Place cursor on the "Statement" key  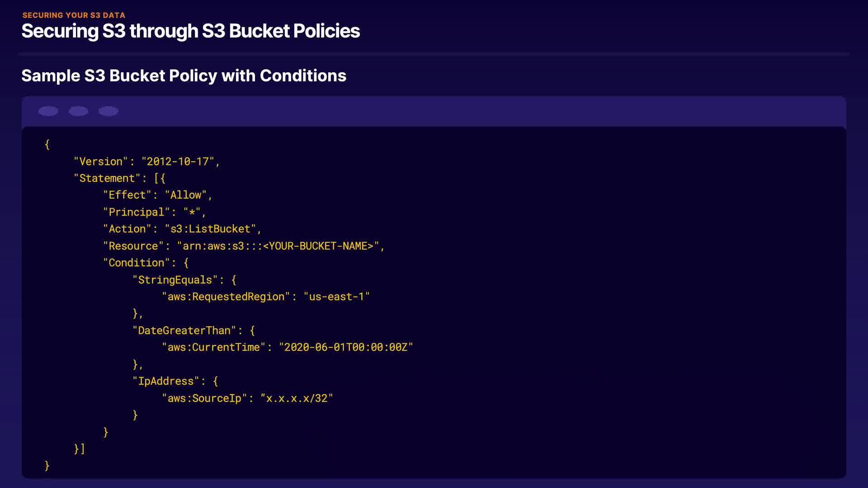tap(107, 178)
